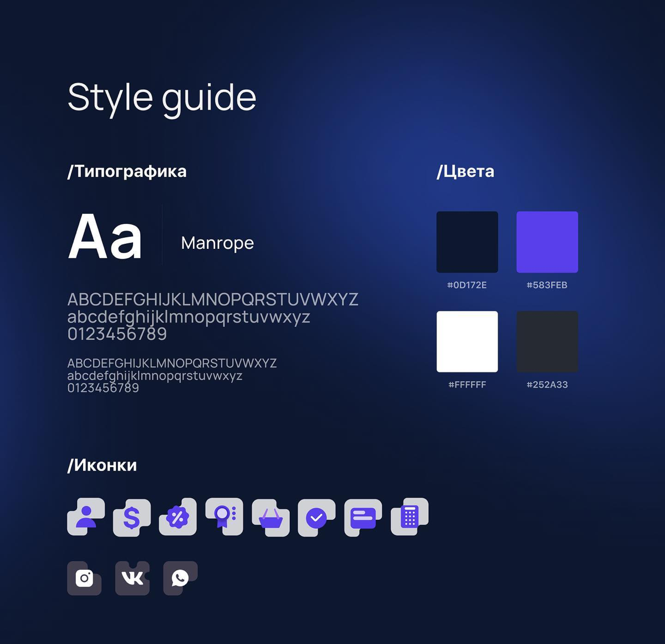Open the VK social icon
The width and height of the screenshot is (665, 644).
(132, 578)
